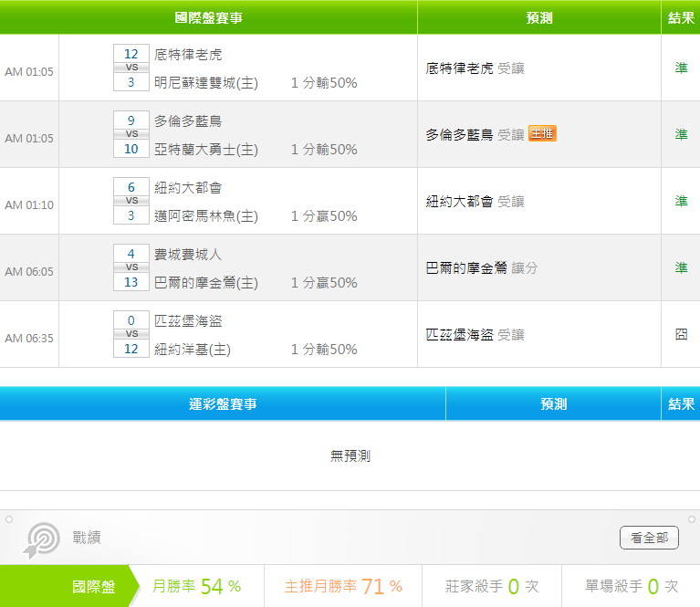700x607 pixels.
Task: Click the 準 result for 巴爾的摩金鶯 game
Action: click(x=681, y=267)
